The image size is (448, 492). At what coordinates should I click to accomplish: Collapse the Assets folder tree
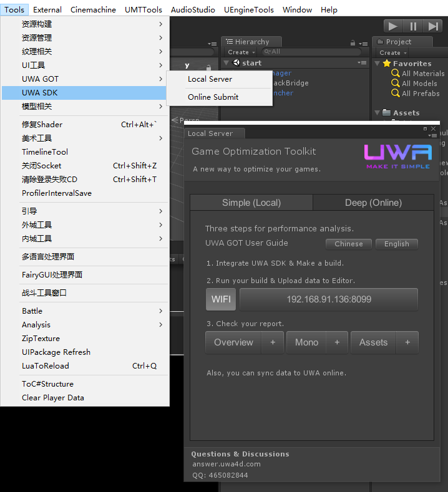point(377,113)
